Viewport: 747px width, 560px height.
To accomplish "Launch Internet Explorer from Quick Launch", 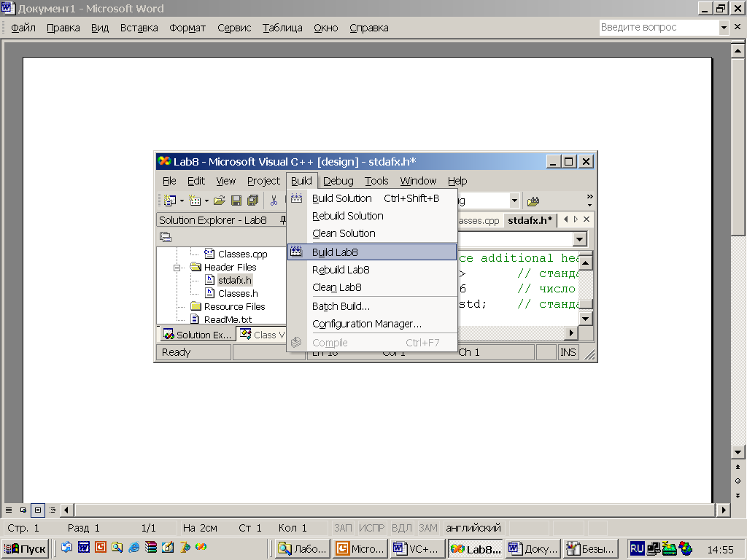I will click(x=134, y=548).
